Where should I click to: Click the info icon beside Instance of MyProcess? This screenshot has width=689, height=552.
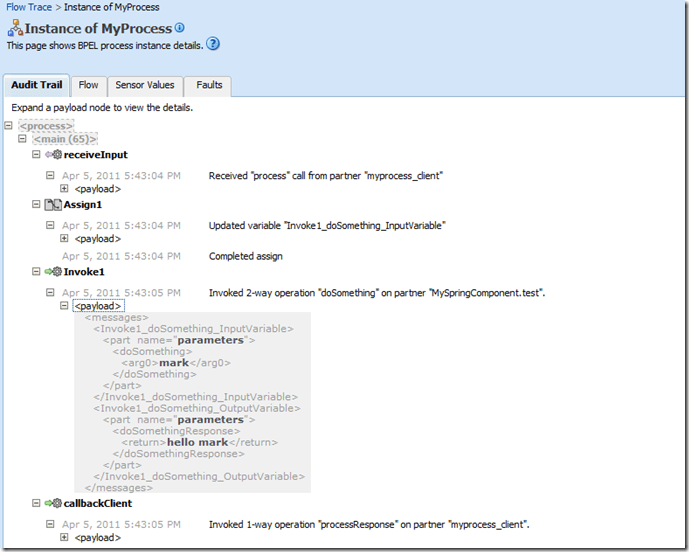tap(180, 28)
